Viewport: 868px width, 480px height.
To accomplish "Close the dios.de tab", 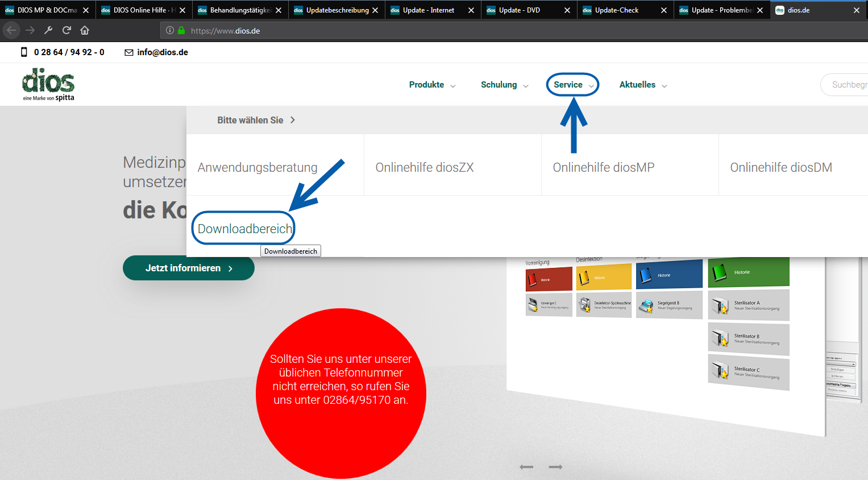I will (857, 10).
